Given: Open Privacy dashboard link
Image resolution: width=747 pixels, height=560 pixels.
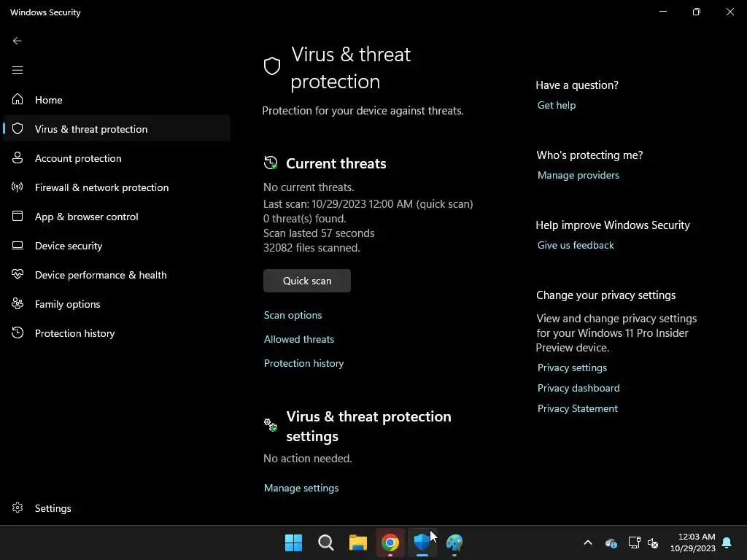Looking at the screenshot, I should (578, 388).
